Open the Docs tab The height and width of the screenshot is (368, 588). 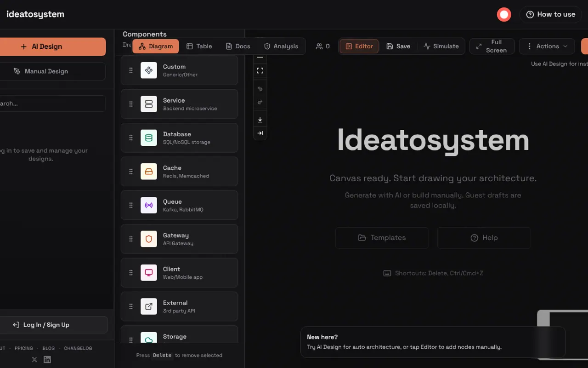pyautogui.click(x=238, y=46)
